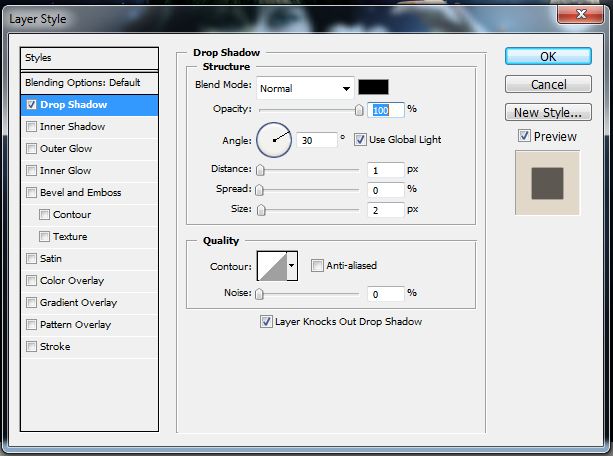Viewport: 613px width, 456px height.
Task: Select the Outer Glow style row
Action: click(90, 149)
